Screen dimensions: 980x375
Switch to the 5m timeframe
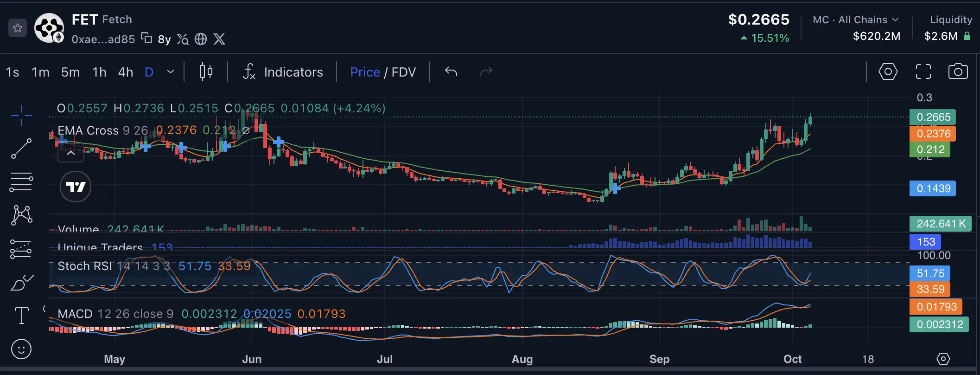click(70, 72)
